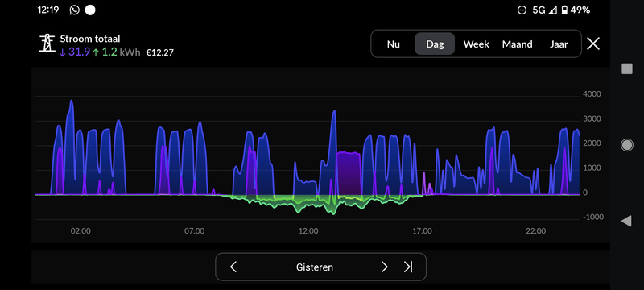Tap the Gisteren date label
This screenshot has height=290, width=644.
(x=315, y=267)
